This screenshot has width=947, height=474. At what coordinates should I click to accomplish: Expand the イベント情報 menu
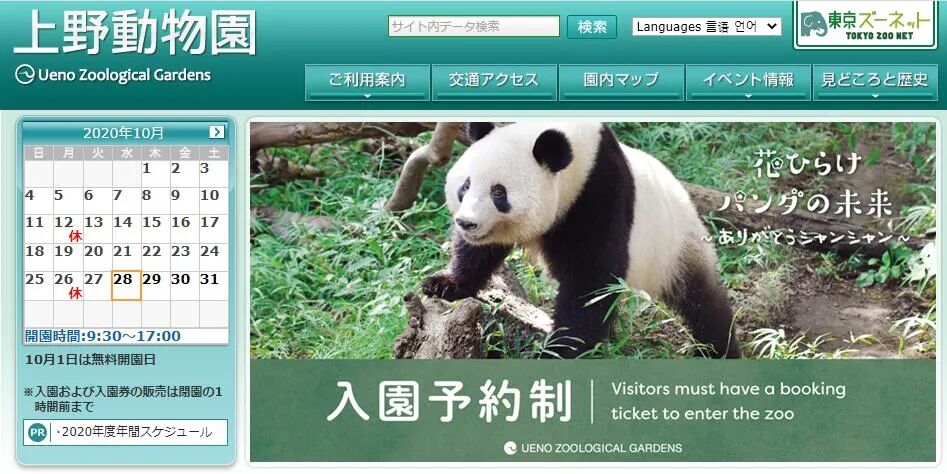(x=748, y=82)
